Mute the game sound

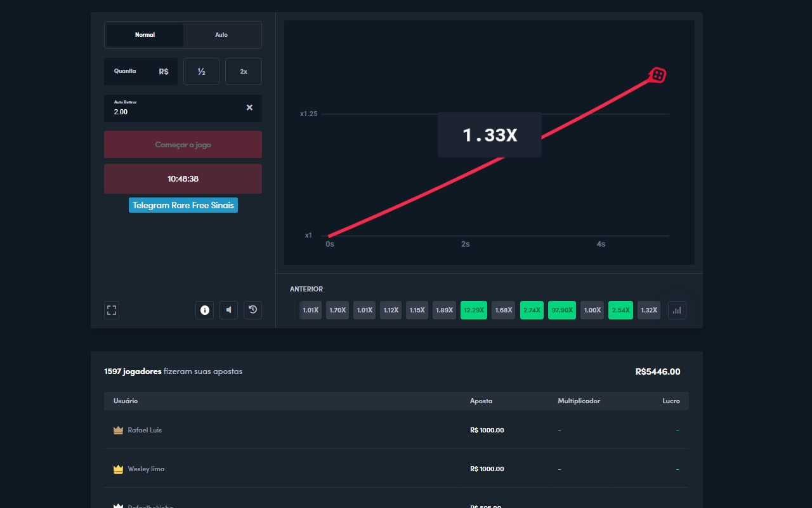coord(228,310)
